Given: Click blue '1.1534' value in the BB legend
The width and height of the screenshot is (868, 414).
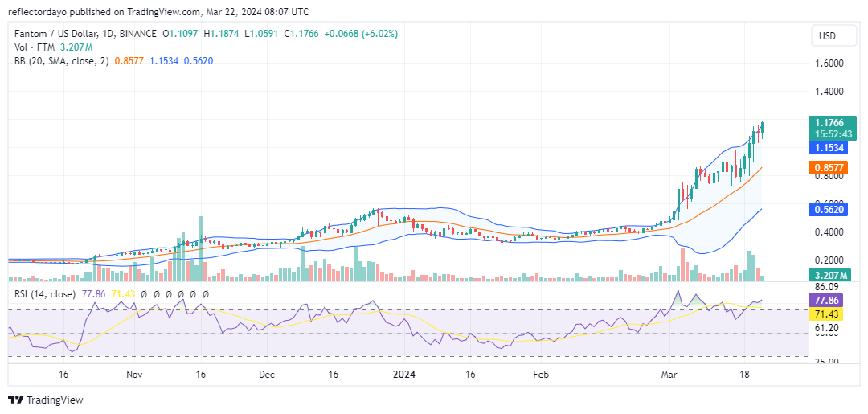Looking at the screenshot, I should (163, 61).
